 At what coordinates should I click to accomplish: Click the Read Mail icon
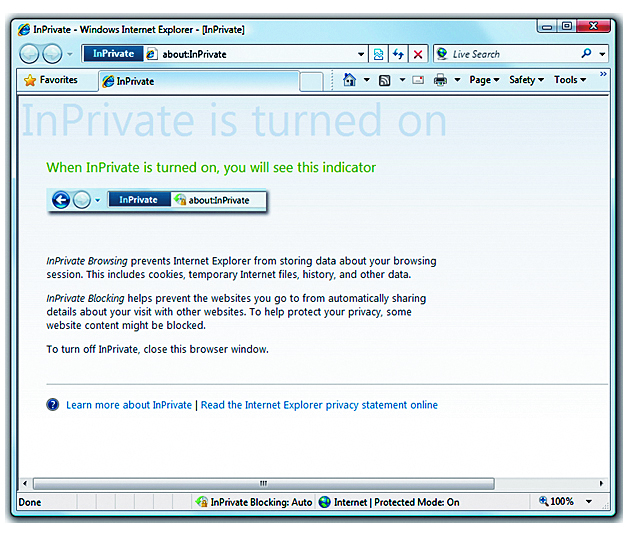418,80
